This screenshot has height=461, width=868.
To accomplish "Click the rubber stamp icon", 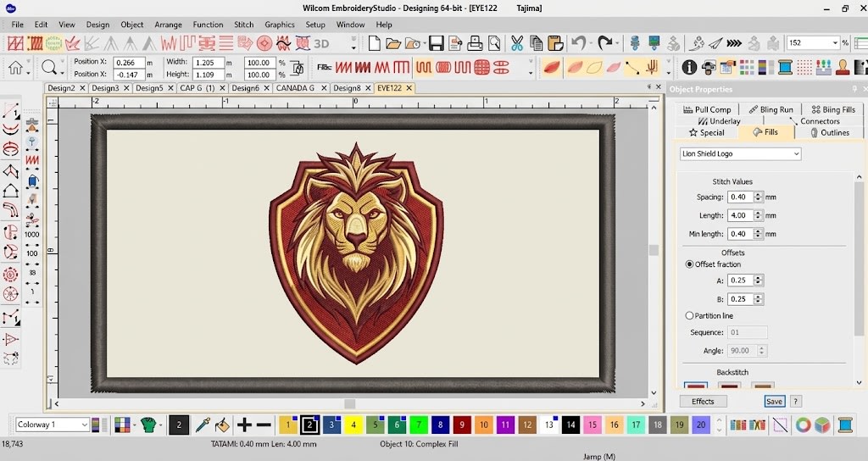I will (843, 68).
